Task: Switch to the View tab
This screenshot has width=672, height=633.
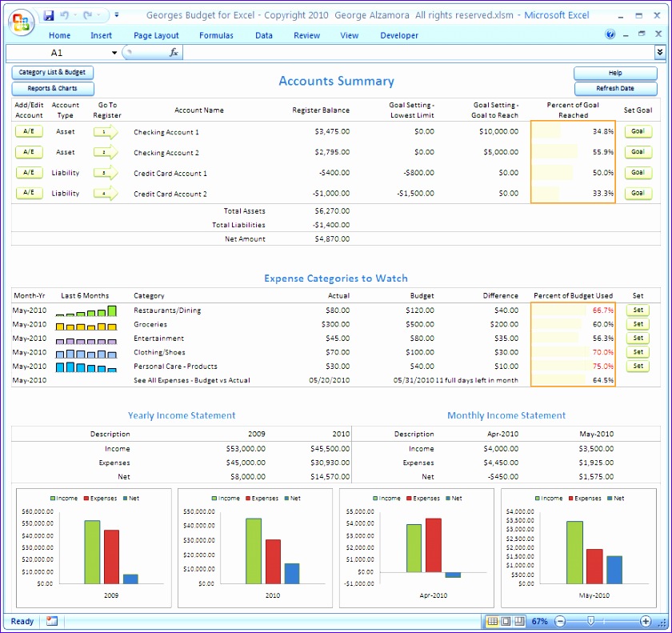Action: click(x=350, y=35)
